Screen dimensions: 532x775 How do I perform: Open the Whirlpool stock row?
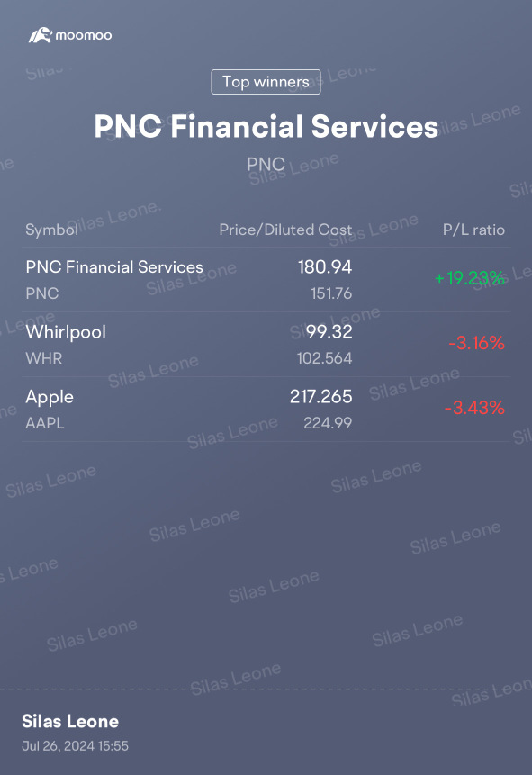point(266,345)
